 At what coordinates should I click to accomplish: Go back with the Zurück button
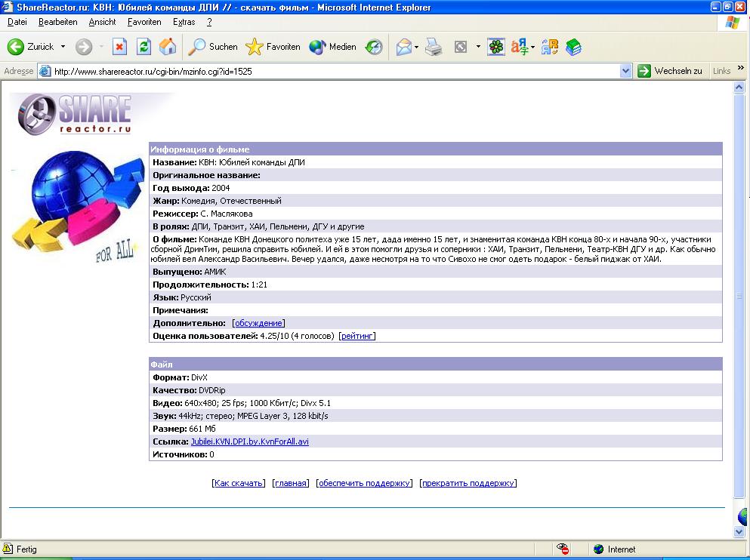click(x=31, y=47)
